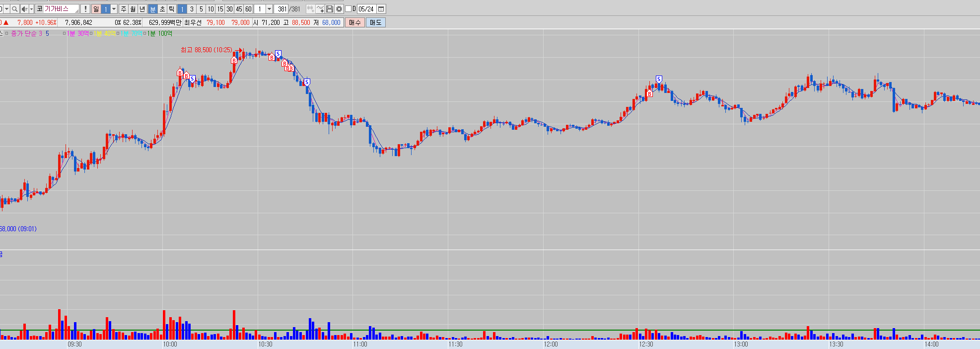Click the save chart floppy disk icon

click(x=330, y=9)
